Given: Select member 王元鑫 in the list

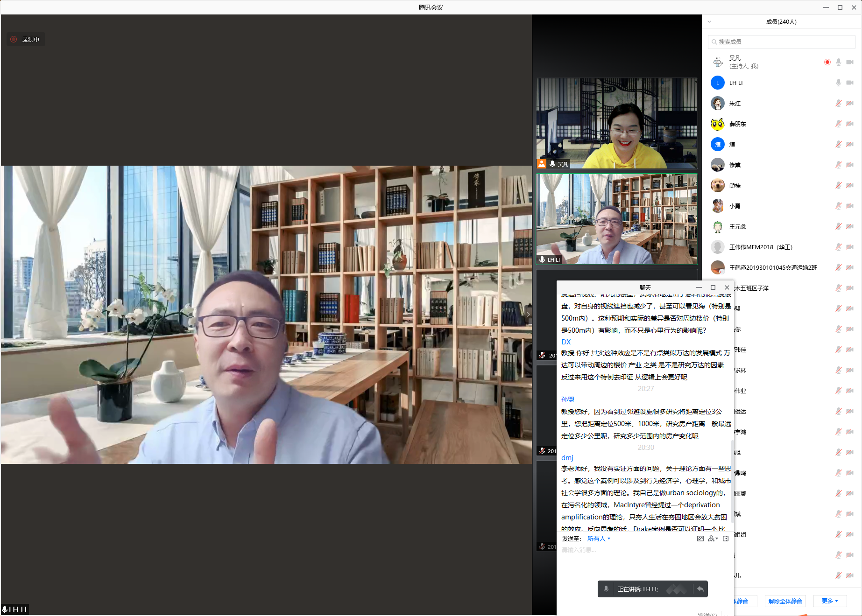Looking at the screenshot, I should coord(738,227).
